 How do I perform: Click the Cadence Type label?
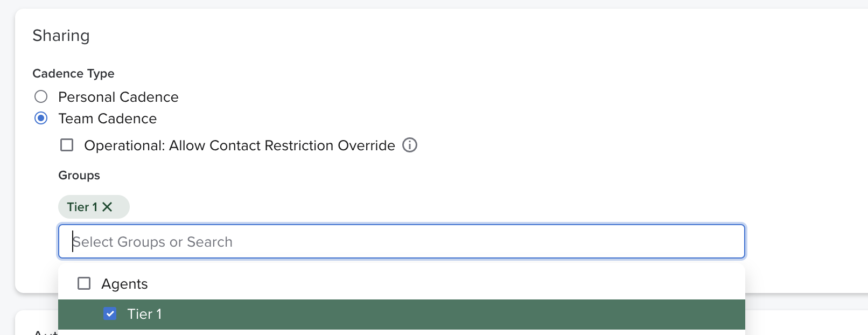coord(73,73)
